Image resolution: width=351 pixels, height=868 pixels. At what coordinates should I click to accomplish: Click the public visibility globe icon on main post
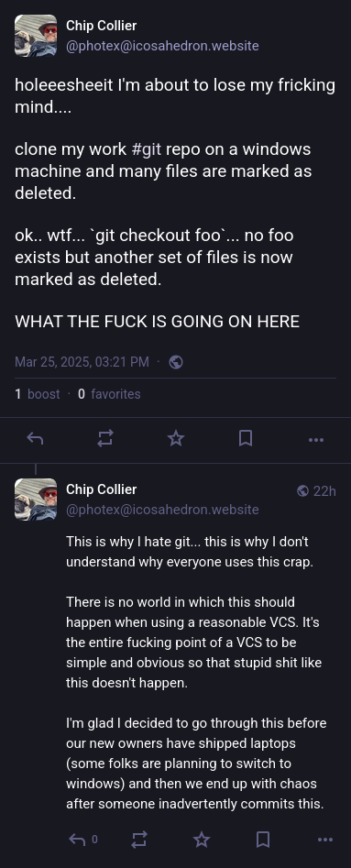coord(176,362)
